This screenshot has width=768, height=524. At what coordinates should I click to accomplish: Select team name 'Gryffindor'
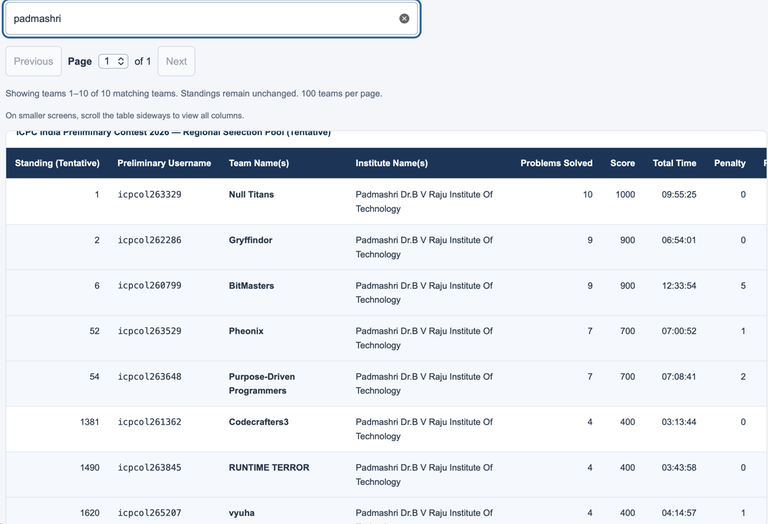pos(250,240)
